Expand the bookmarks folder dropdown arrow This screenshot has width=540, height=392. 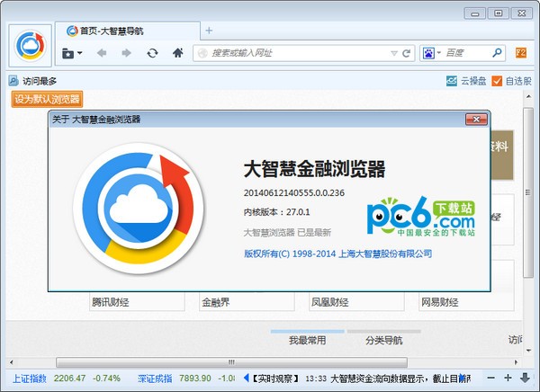coord(80,53)
